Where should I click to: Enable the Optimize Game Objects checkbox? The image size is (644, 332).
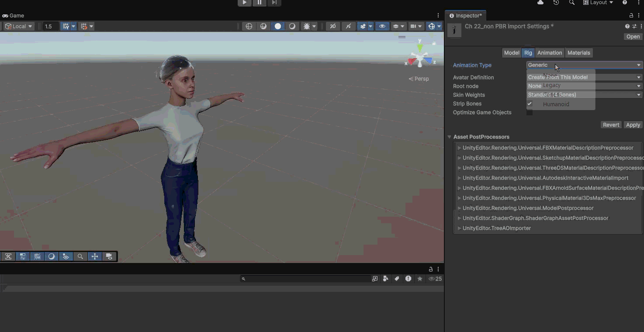pyautogui.click(x=530, y=112)
